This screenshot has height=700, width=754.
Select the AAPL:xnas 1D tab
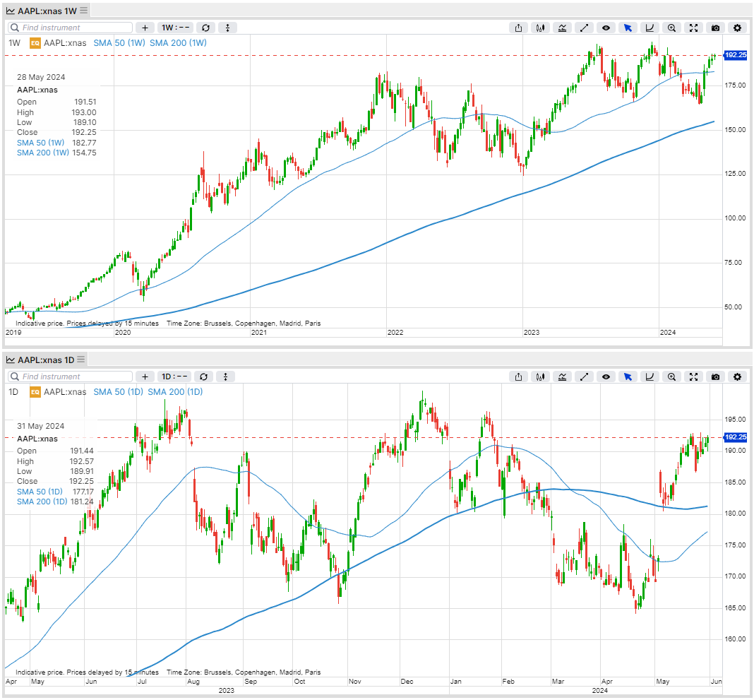click(x=46, y=360)
